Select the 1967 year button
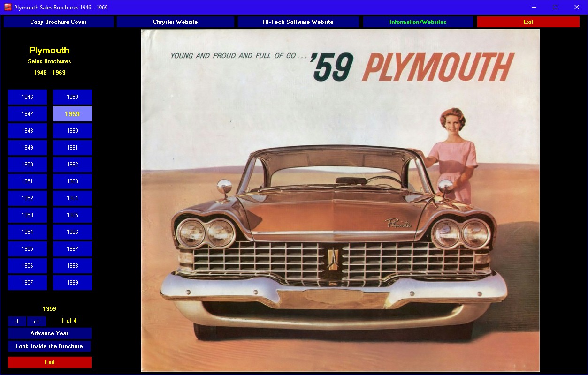 (x=72, y=249)
